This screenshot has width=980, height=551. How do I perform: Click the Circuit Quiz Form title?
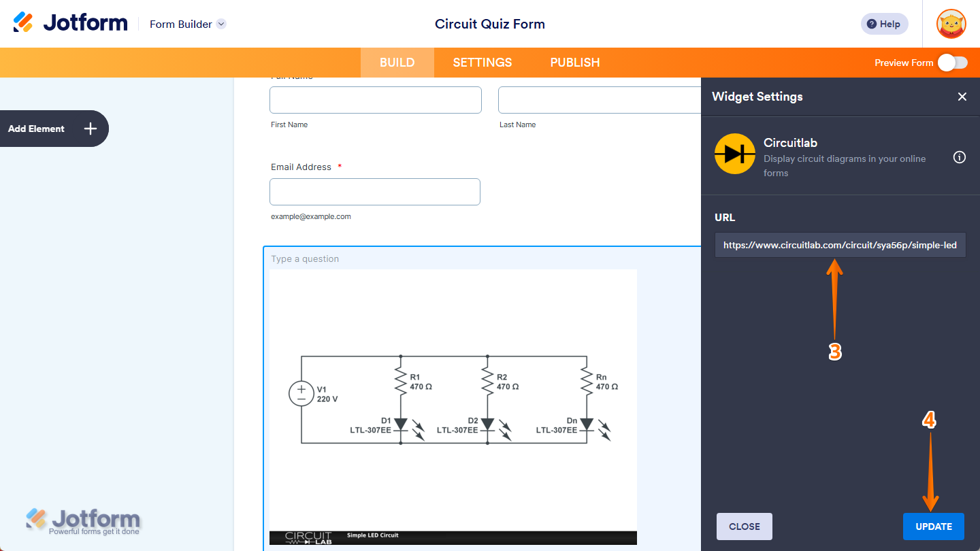pyautogui.click(x=489, y=24)
